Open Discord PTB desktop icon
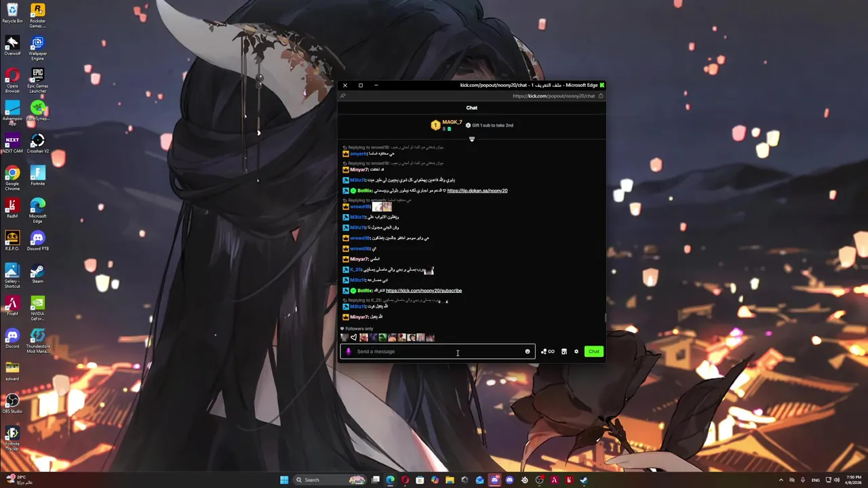Screen dimensions: 868x488 tap(37, 241)
